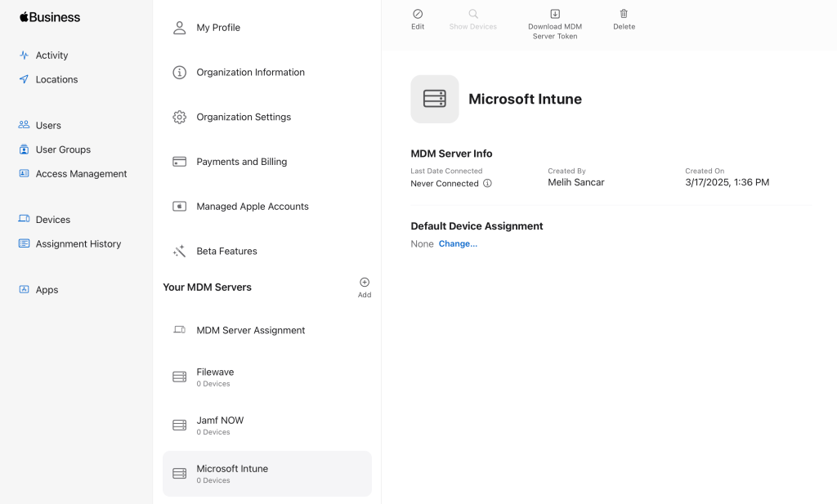
Task: Select Devices in the sidebar
Action: 52,220
